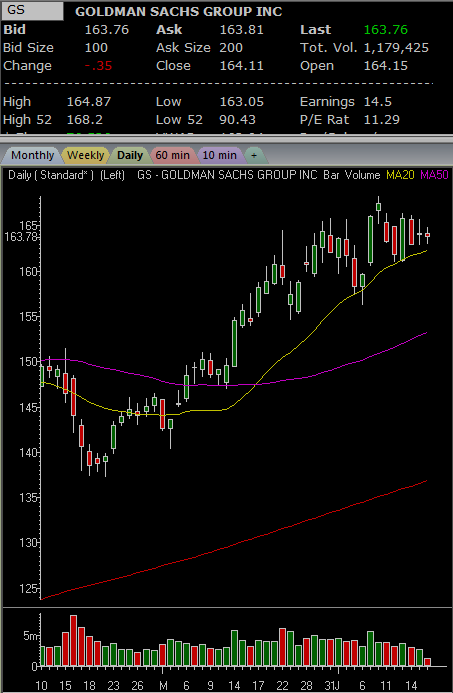The height and width of the screenshot is (693, 453).
Task: Click the Ask Size value 200
Action: click(x=231, y=48)
